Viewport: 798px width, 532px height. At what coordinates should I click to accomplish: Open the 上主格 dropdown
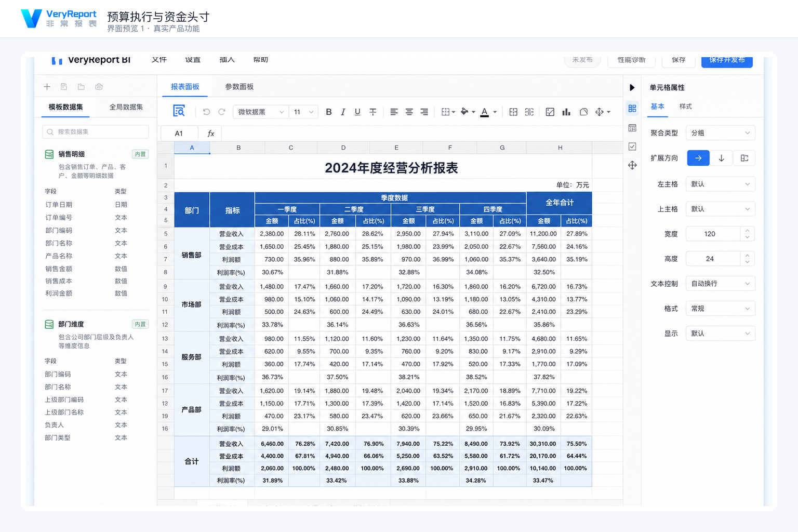point(721,209)
